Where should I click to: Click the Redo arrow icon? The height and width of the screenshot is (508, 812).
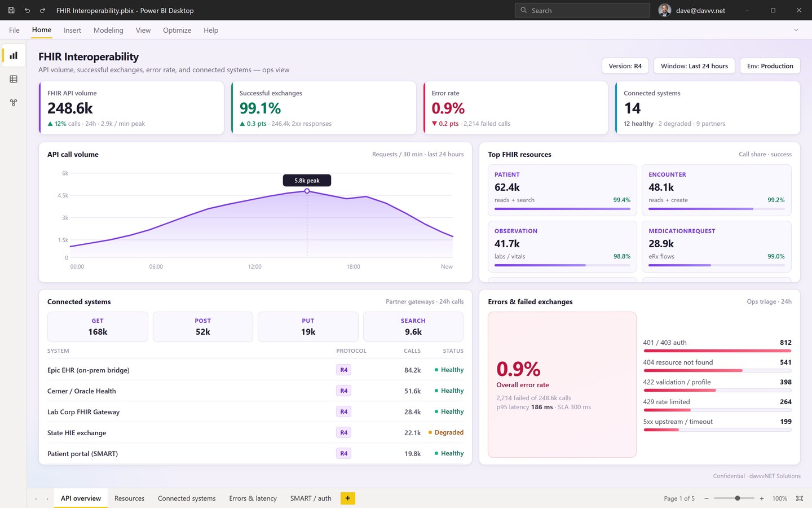(x=42, y=10)
